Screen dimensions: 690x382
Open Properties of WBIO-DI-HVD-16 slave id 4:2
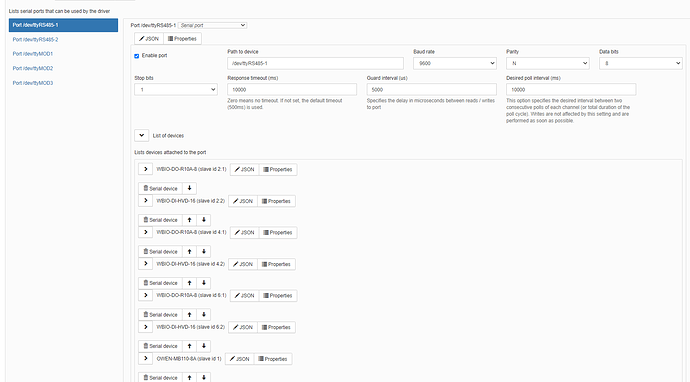(x=276, y=264)
